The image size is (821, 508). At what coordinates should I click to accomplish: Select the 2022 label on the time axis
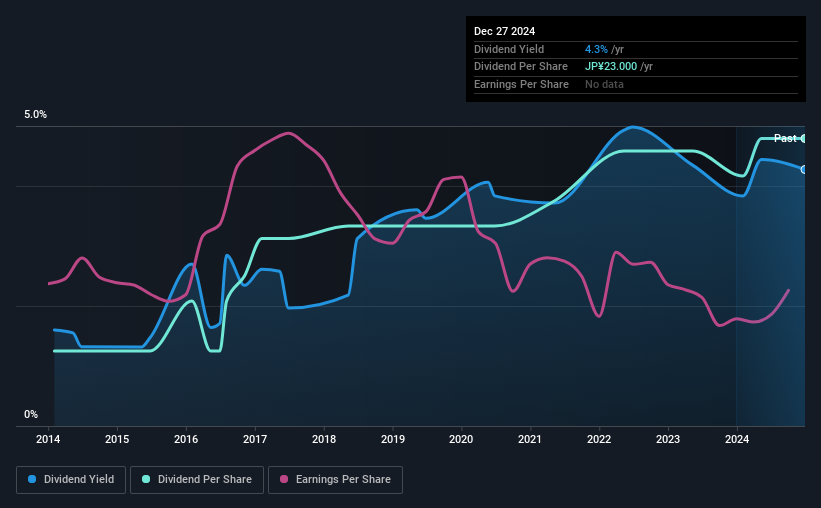(x=599, y=439)
